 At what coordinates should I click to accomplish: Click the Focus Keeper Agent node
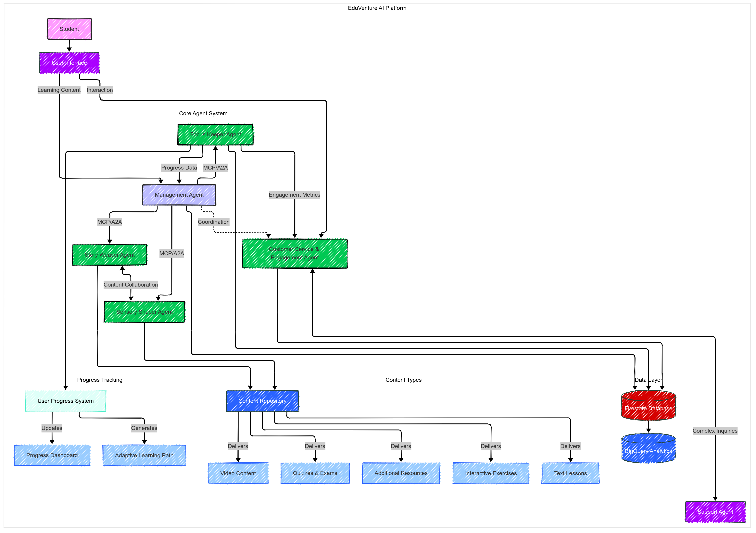[x=215, y=135]
